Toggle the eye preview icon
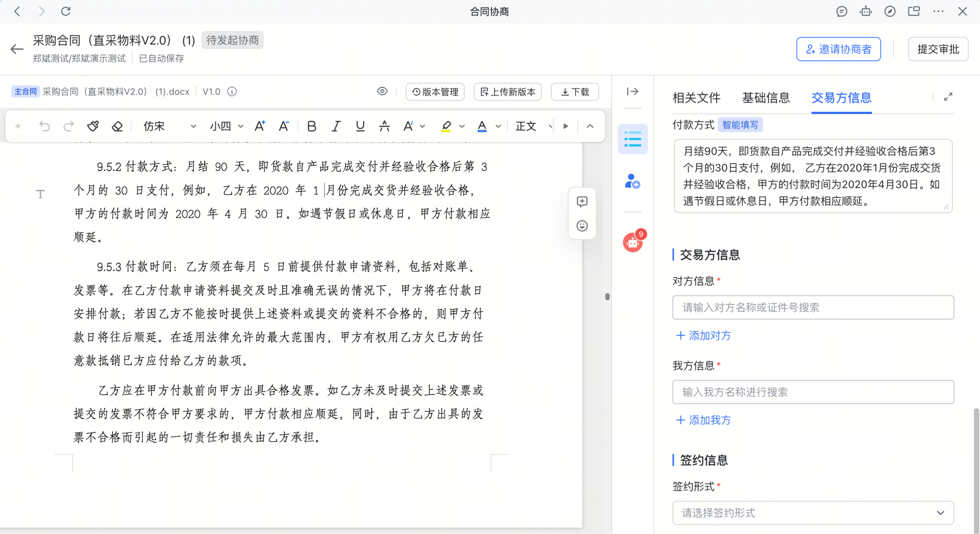This screenshot has width=980, height=534. click(x=382, y=91)
